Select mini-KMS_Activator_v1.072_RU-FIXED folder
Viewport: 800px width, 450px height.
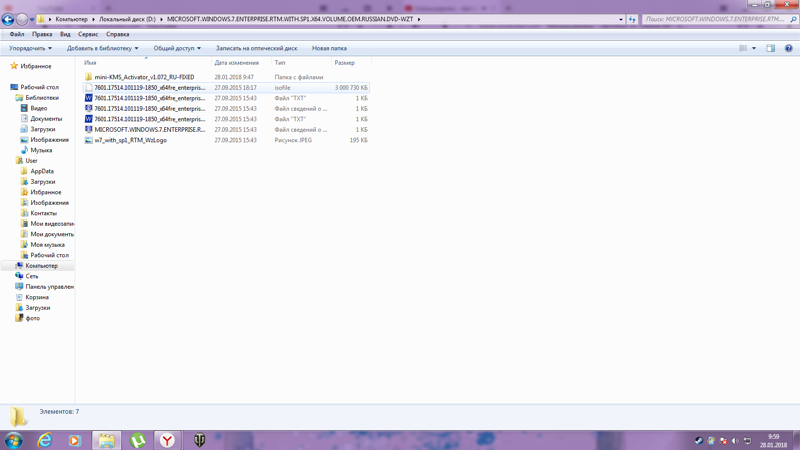click(x=144, y=77)
